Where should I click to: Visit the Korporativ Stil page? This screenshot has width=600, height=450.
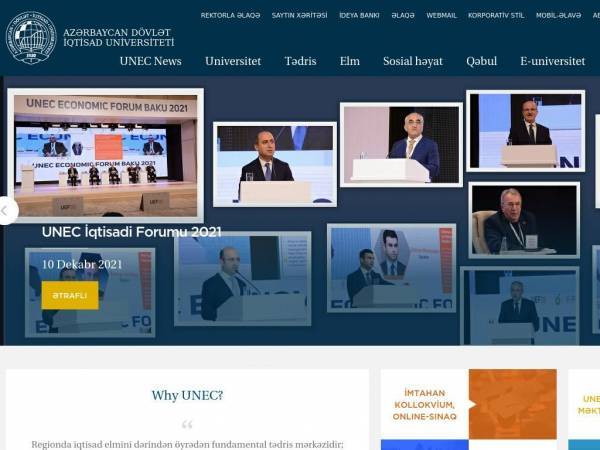(496, 15)
